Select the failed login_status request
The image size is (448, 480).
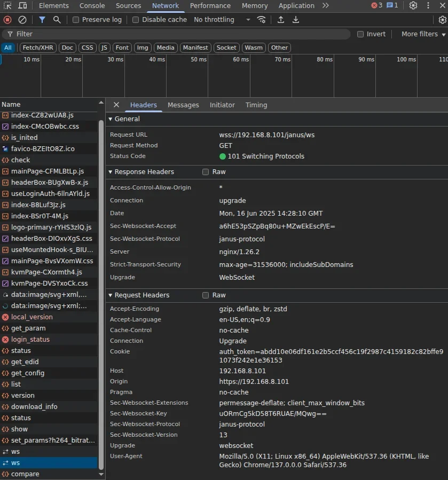pos(49,340)
